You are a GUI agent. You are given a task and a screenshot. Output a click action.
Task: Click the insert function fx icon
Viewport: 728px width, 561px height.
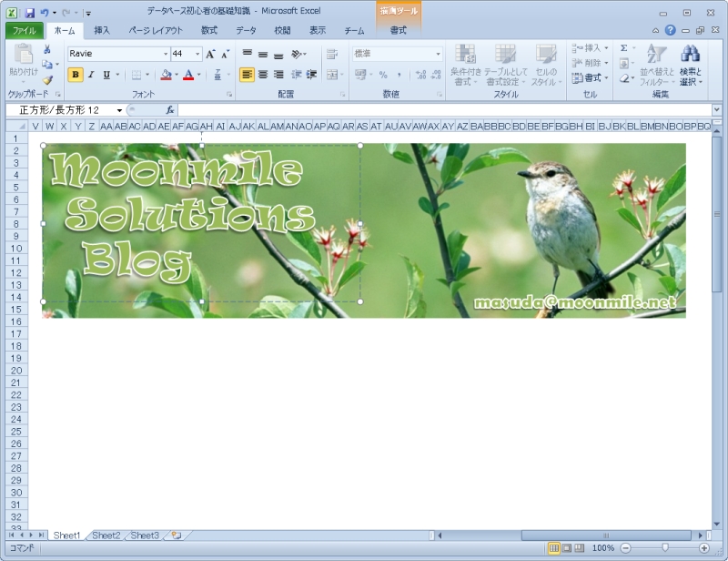pyautogui.click(x=169, y=110)
